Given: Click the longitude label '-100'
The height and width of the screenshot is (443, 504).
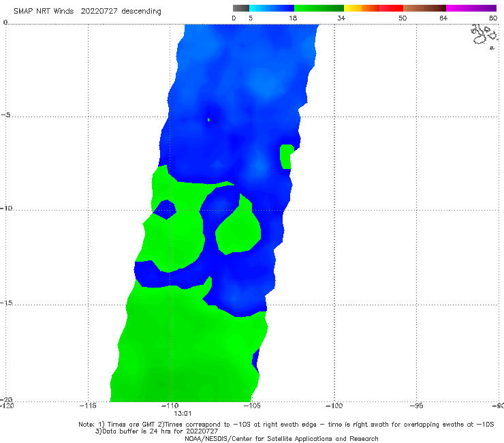Looking at the screenshot, I should pos(334,406).
